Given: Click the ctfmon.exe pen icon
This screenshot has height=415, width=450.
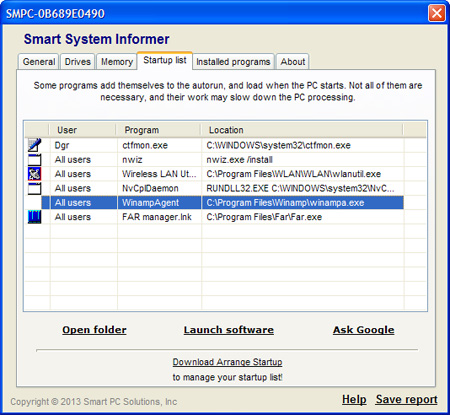Looking at the screenshot, I should click(35, 145).
